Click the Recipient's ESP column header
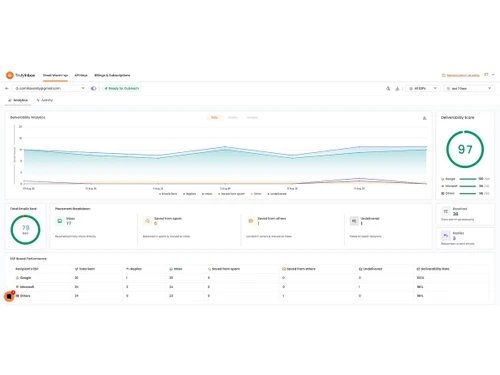The image size is (500, 375). [x=27, y=269]
